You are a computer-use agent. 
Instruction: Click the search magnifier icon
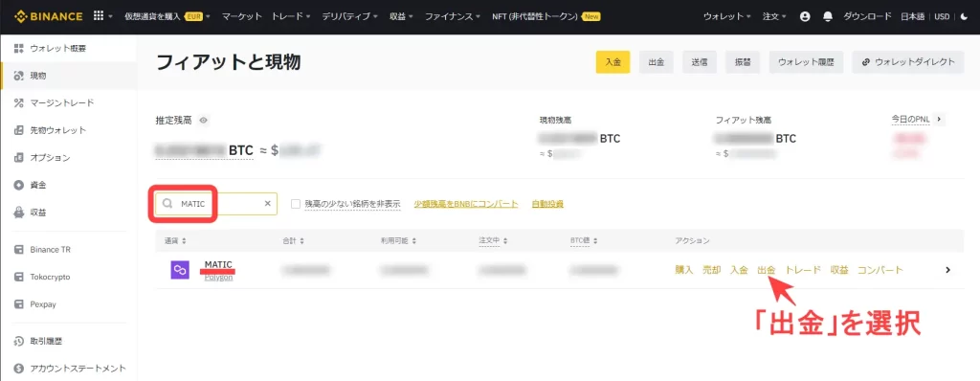(x=167, y=203)
